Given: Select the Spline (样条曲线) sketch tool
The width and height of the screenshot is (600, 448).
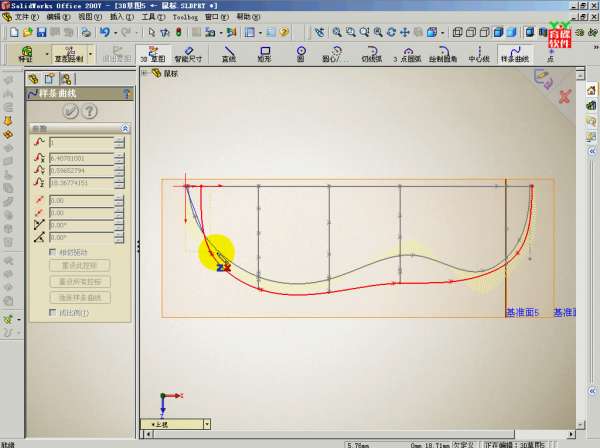Looking at the screenshot, I should pos(515,52).
